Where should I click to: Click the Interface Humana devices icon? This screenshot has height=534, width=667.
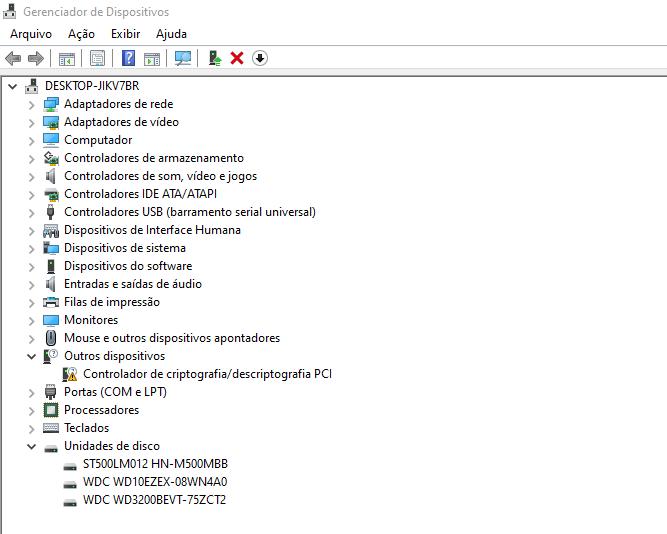click(51, 230)
